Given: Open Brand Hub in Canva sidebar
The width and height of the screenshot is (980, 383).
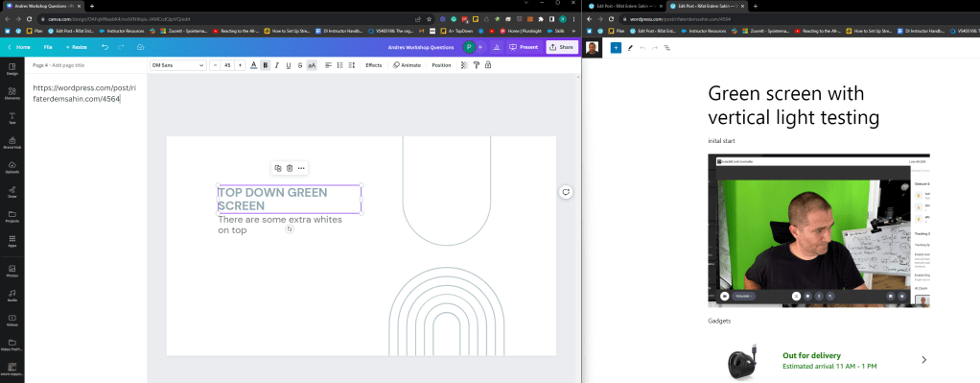Looking at the screenshot, I should click(x=12, y=143).
